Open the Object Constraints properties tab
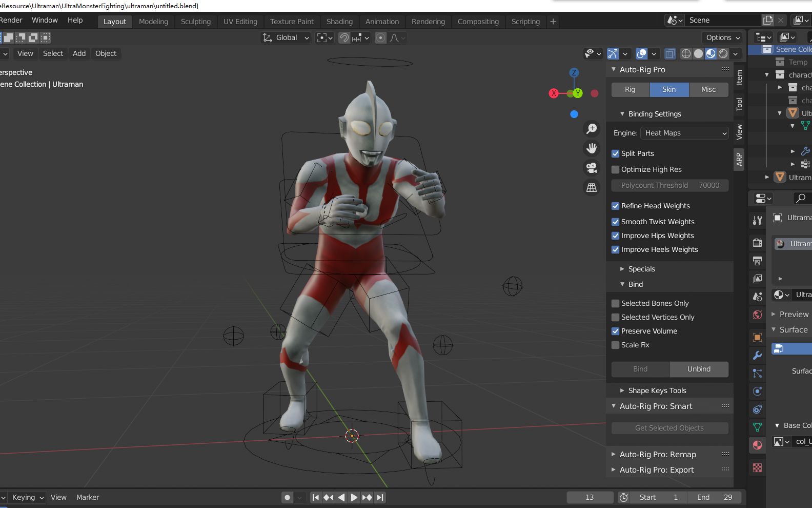812x508 pixels. 757,409
